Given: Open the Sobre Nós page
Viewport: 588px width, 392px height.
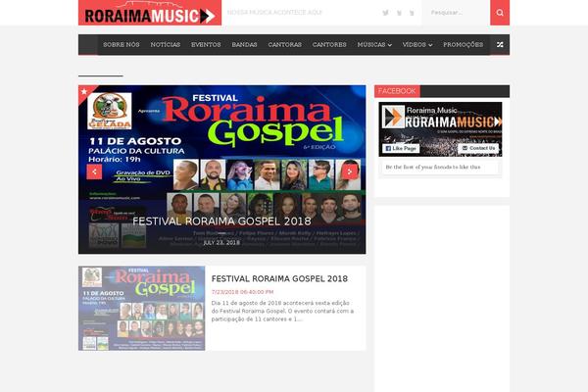Looking at the screenshot, I should (x=122, y=45).
